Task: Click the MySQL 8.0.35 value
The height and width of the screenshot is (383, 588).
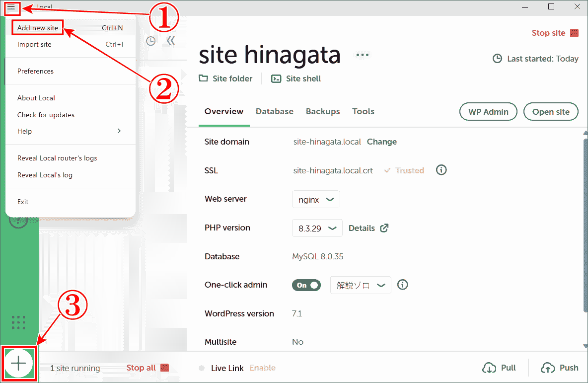Action: [318, 257]
